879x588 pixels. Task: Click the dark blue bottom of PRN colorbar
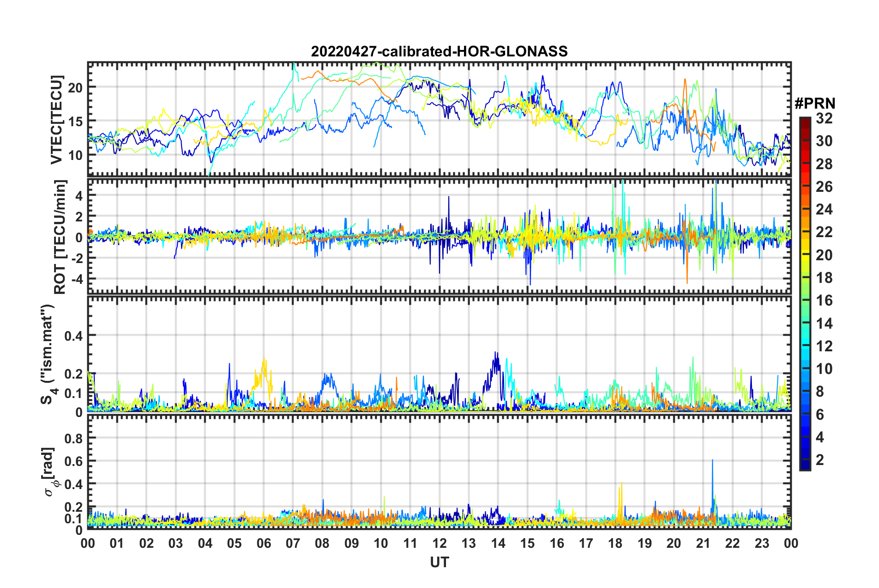805,465
